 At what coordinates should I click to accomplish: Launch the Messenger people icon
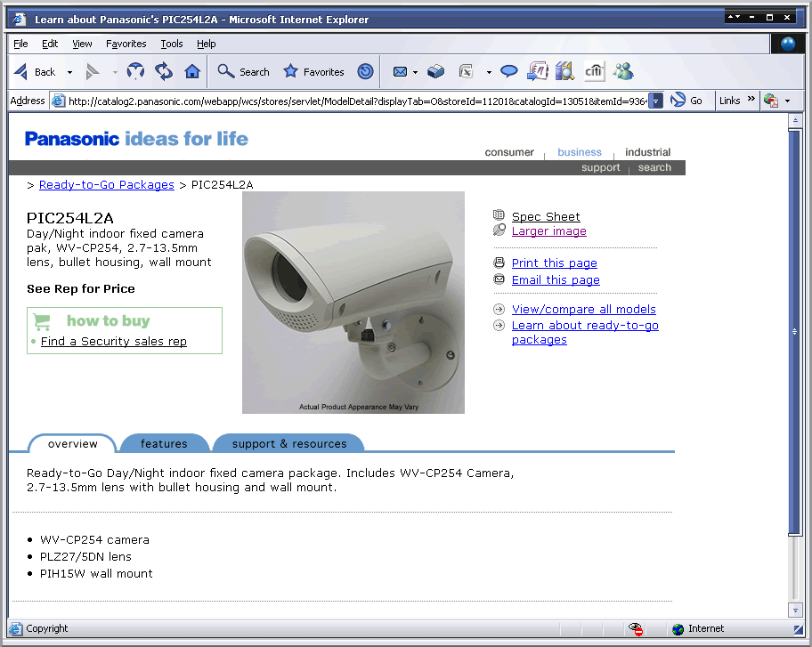[623, 71]
